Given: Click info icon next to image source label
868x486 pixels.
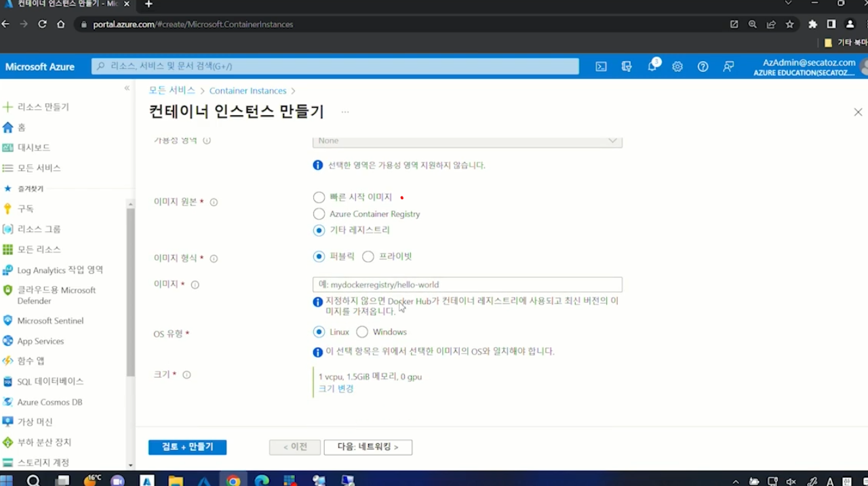Looking at the screenshot, I should point(214,202).
